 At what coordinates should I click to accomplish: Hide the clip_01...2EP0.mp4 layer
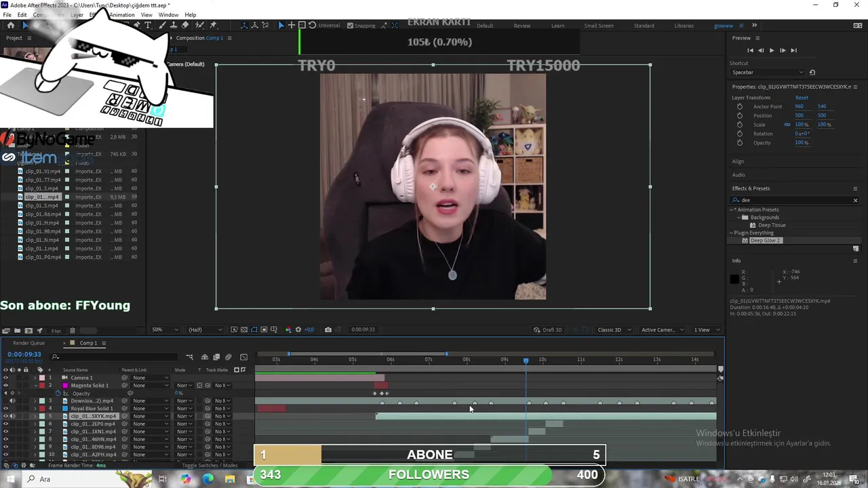click(x=5, y=424)
